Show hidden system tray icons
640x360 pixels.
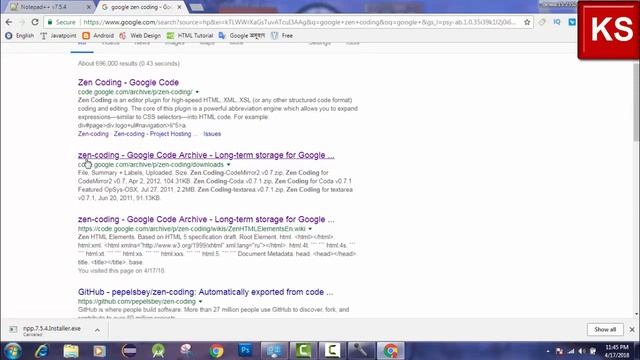[547, 351]
